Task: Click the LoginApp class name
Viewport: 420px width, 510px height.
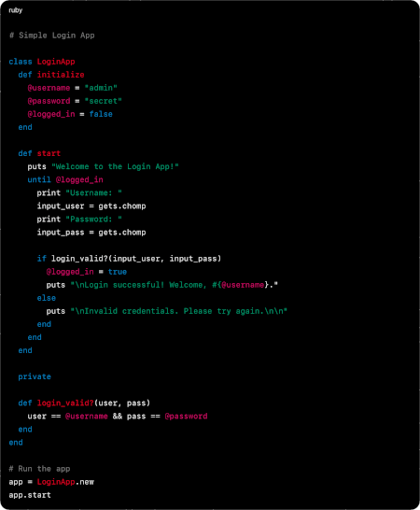Action: pyautogui.click(x=56, y=62)
